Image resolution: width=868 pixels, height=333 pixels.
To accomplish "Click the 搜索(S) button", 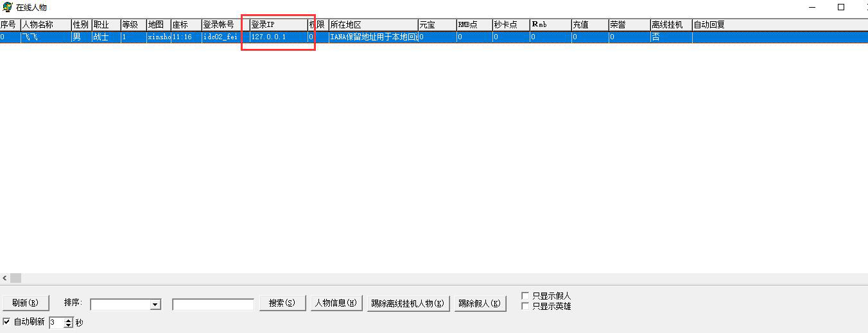I will [282, 303].
